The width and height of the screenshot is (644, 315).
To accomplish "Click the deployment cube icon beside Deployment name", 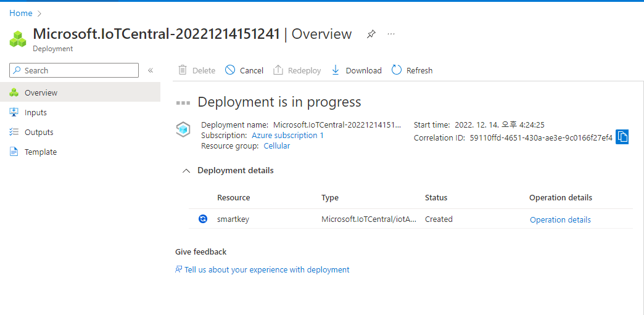I will coord(183,129).
